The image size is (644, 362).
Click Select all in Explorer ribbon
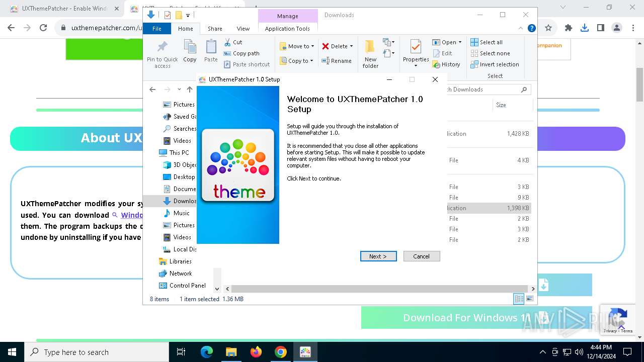[x=487, y=42]
